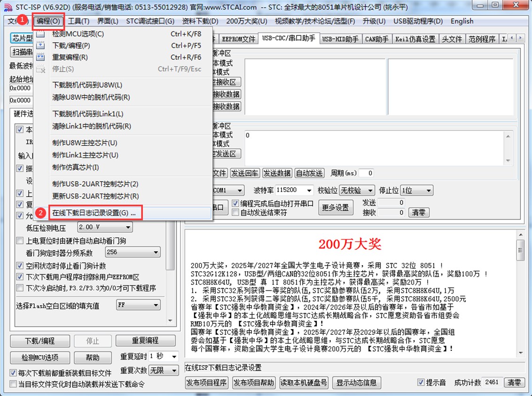Click the STC-ISP app icon in title bar
532x396 pixels.
(x=8, y=7)
